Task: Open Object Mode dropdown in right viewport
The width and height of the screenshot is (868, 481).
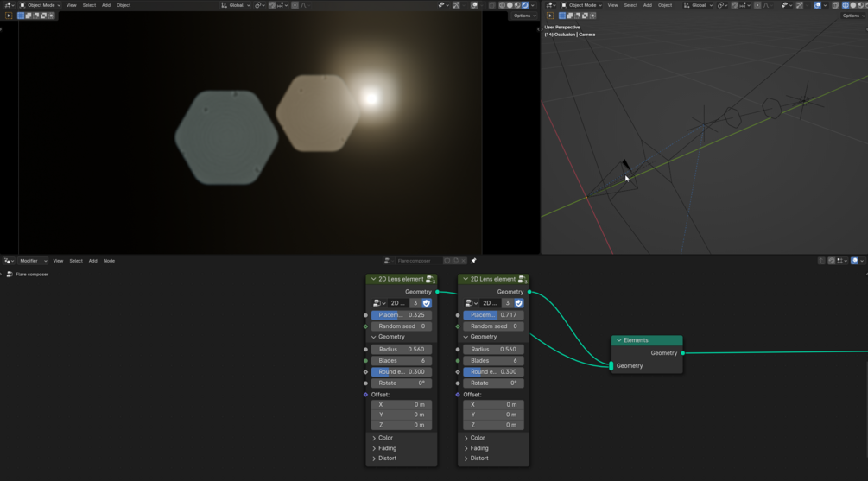Action: click(581, 5)
